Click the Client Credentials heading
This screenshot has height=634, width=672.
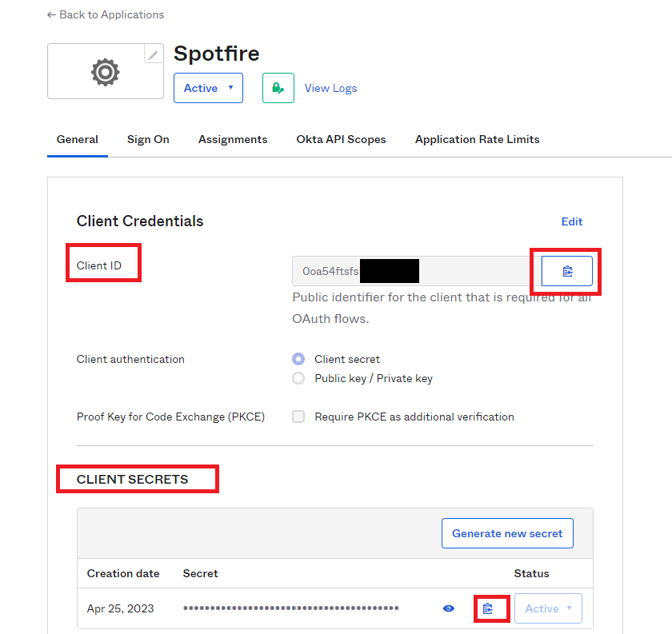(140, 221)
